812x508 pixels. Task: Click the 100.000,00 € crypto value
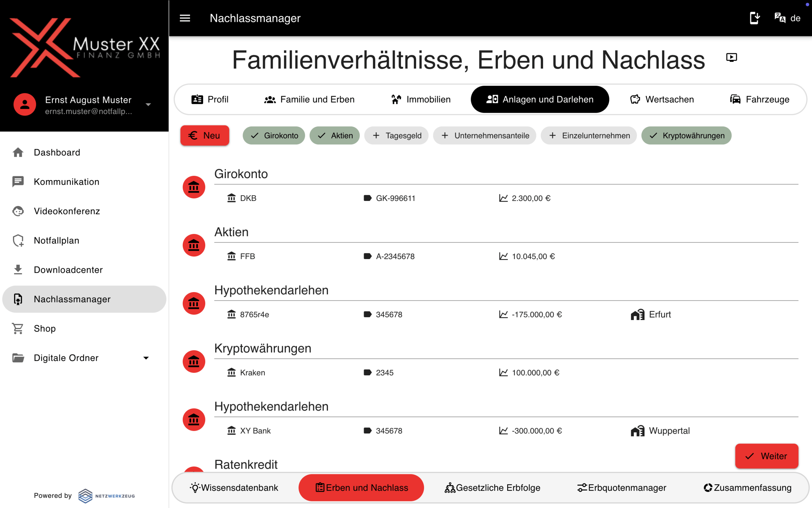(x=535, y=373)
